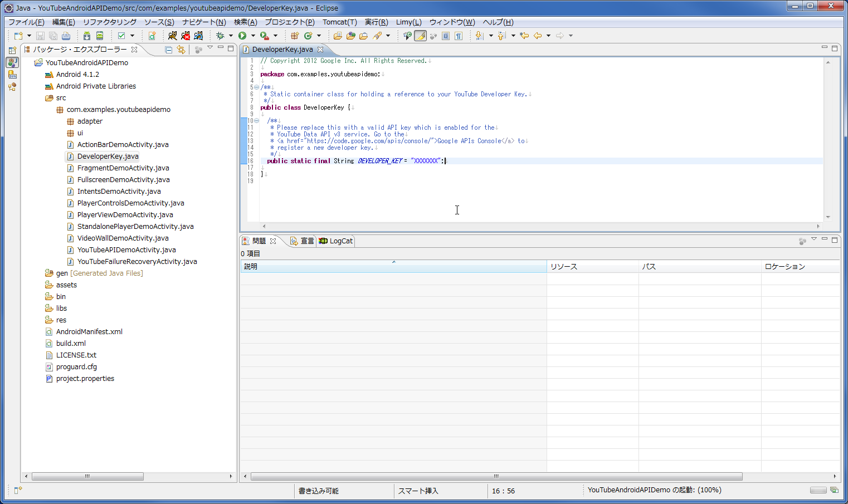Click the New Java Package icon
The height and width of the screenshot is (504, 848).
tap(295, 36)
